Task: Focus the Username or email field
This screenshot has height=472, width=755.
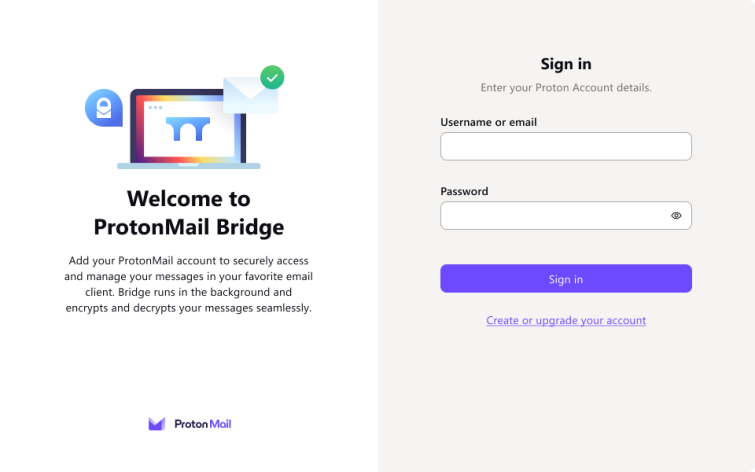Action: [566, 146]
